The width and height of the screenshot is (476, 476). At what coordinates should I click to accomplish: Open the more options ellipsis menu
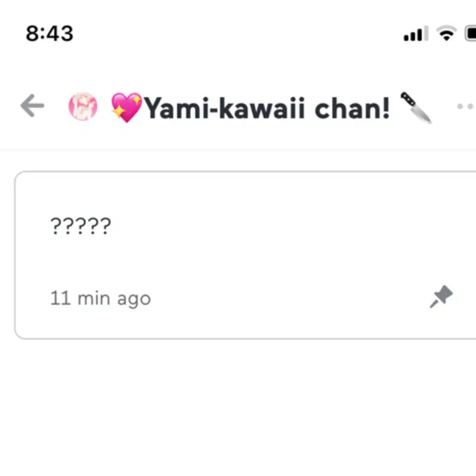[x=465, y=106]
